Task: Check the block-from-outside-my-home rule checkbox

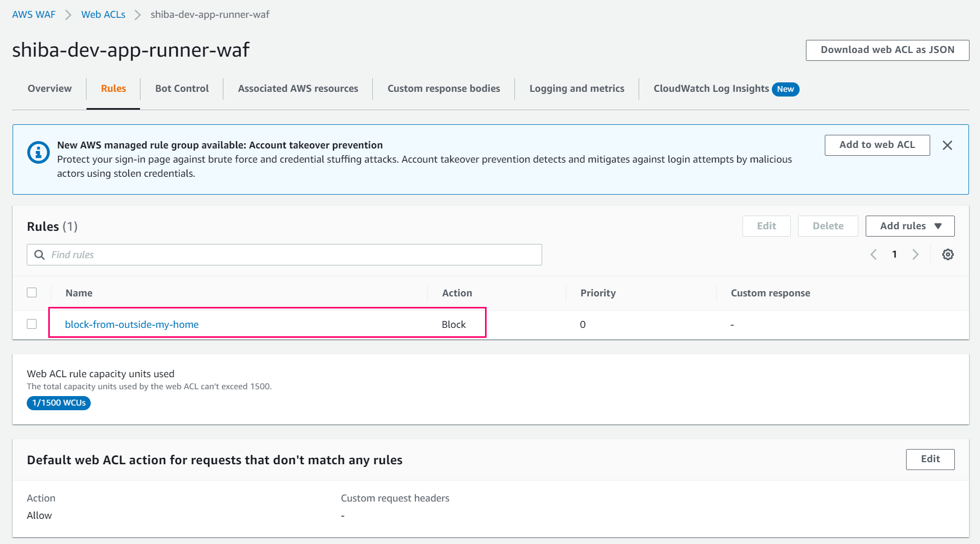Action: pos(32,324)
